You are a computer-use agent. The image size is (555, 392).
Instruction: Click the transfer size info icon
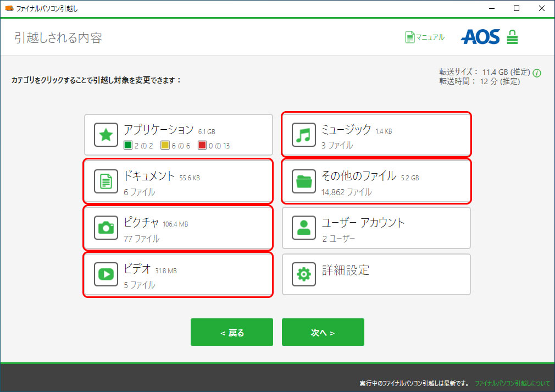(x=537, y=73)
